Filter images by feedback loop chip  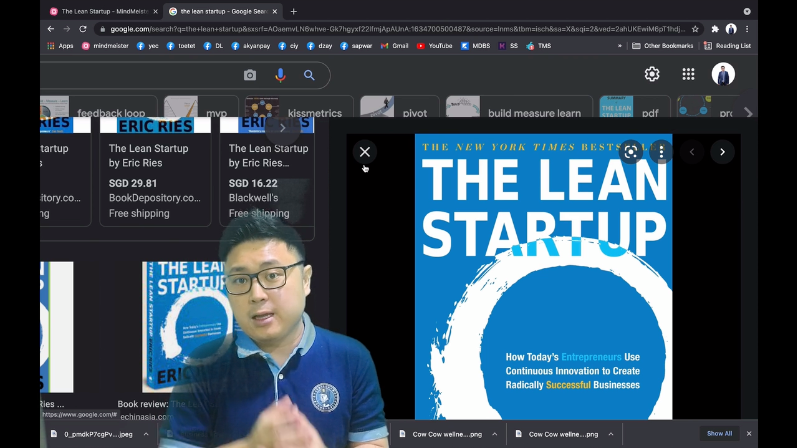98,107
